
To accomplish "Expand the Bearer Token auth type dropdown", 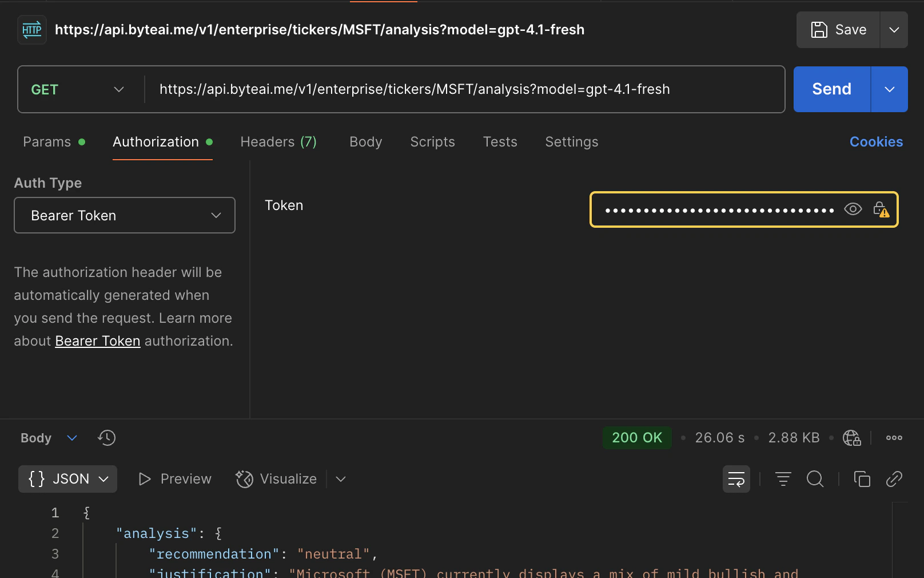I will click(x=125, y=215).
